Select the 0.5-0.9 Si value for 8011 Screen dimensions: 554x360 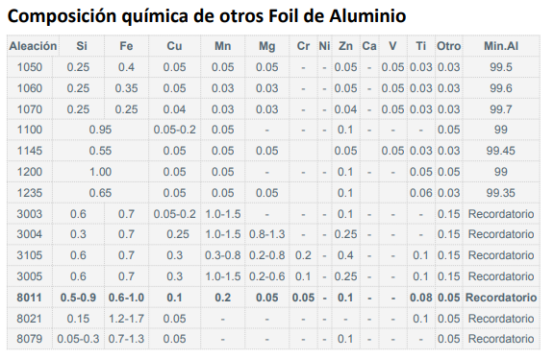click(x=78, y=297)
